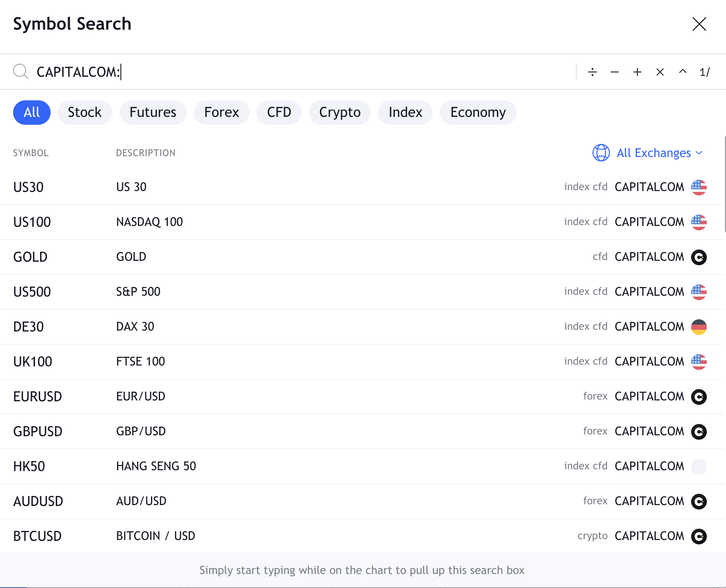Switch to the Stock tab
The height and width of the screenshot is (588, 726).
(x=85, y=112)
